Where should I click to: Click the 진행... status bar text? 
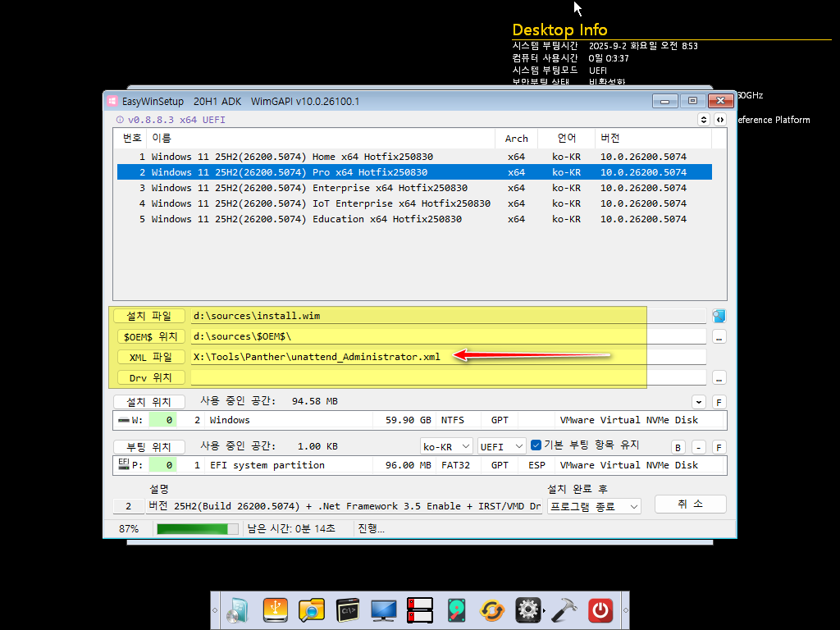[x=372, y=529]
